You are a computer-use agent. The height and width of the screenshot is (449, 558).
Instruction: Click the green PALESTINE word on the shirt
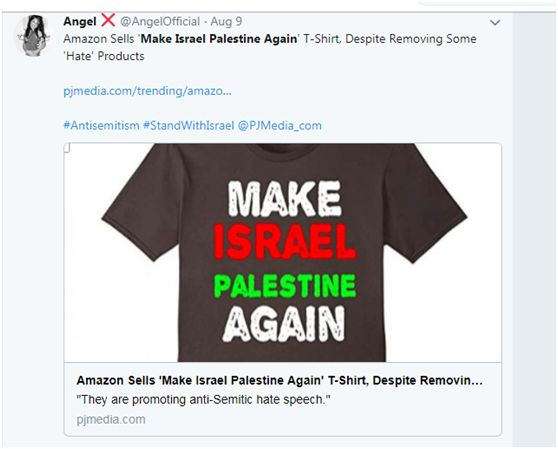click(x=285, y=286)
